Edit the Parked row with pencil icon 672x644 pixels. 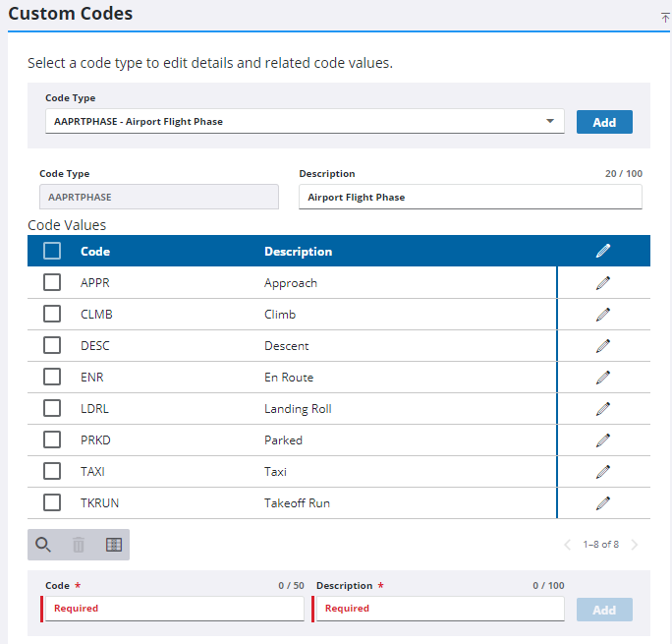602,440
